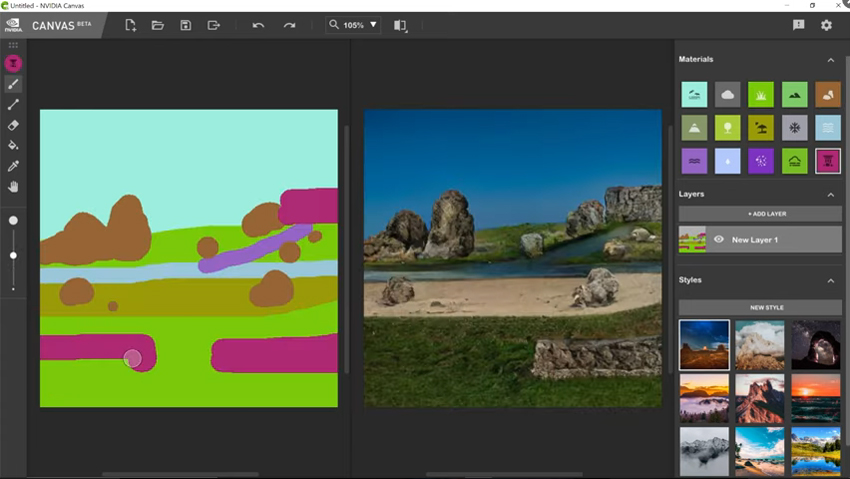The height and width of the screenshot is (479, 850).
Task: Export the generated image
Action: pyautogui.click(x=214, y=25)
